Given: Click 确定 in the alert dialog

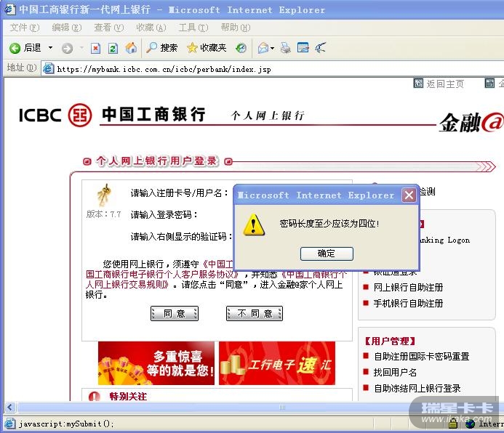Looking at the screenshot, I should click(327, 254).
